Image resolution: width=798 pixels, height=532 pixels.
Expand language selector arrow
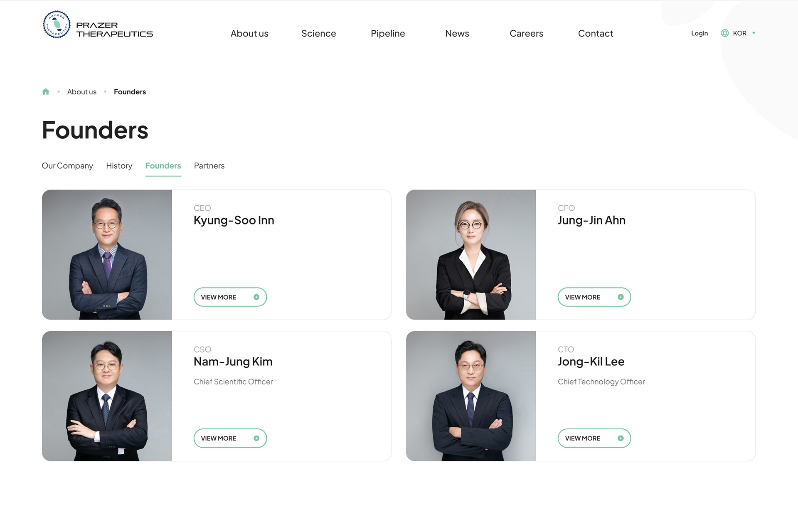click(754, 33)
